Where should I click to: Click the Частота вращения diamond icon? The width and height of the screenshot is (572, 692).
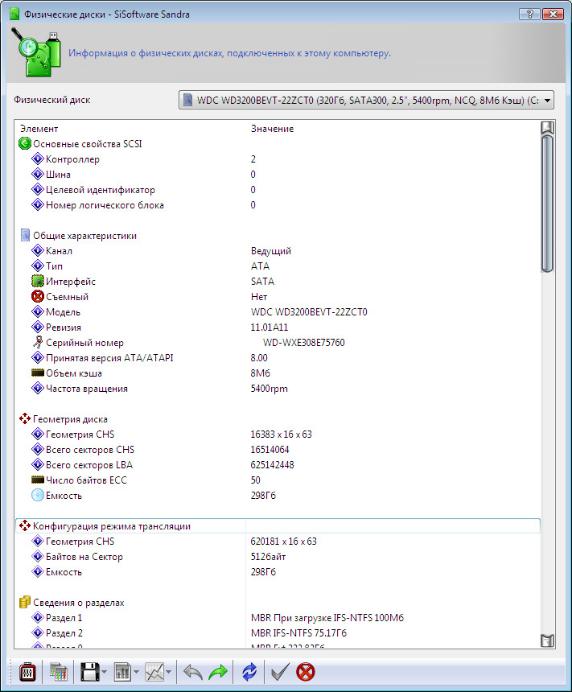(38, 387)
